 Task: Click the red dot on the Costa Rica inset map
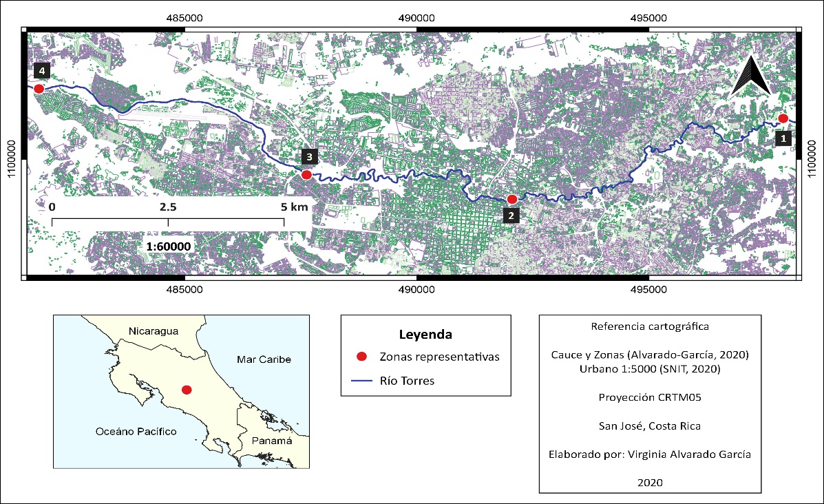[x=186, y=390]
